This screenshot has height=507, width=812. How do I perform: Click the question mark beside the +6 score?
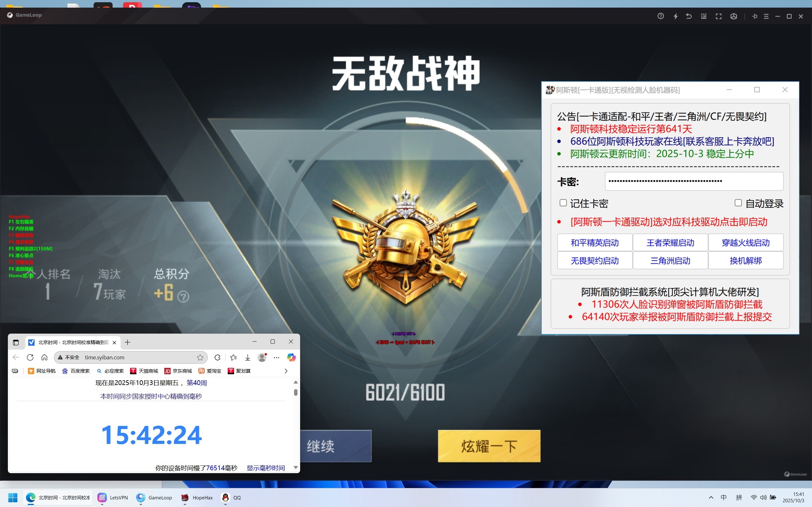(x=183, y=296)
